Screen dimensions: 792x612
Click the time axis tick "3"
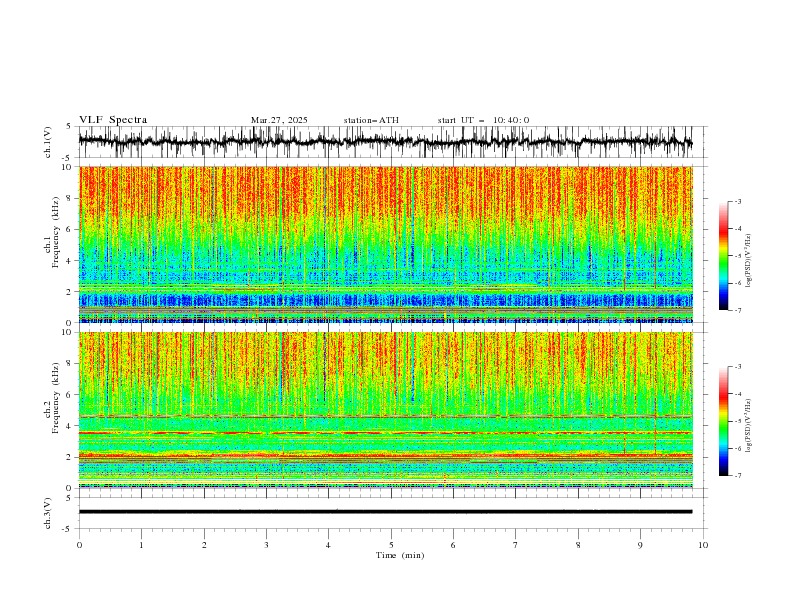coord(266,545)
